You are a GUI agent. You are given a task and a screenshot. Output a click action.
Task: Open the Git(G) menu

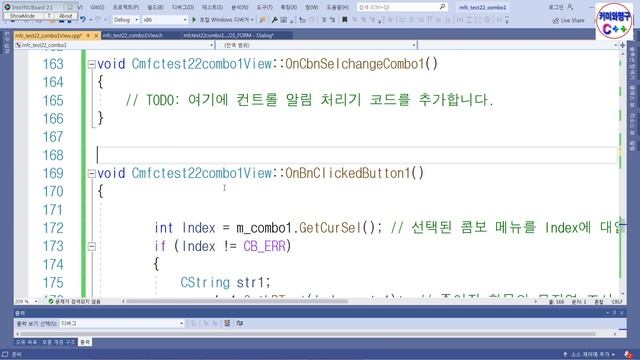(x=97, y=7)
